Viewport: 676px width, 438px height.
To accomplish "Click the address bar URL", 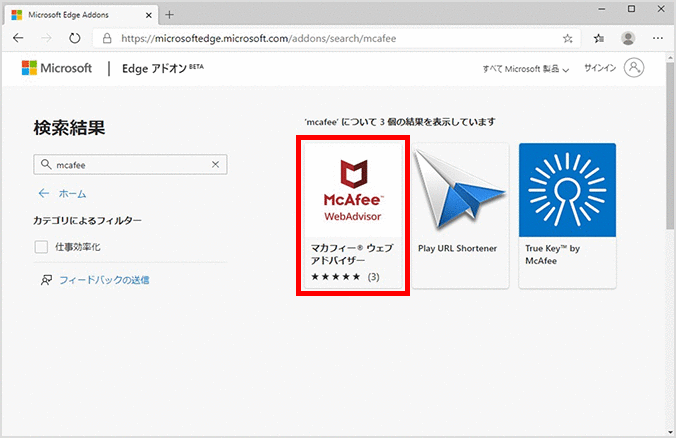I will pos(258,39).
